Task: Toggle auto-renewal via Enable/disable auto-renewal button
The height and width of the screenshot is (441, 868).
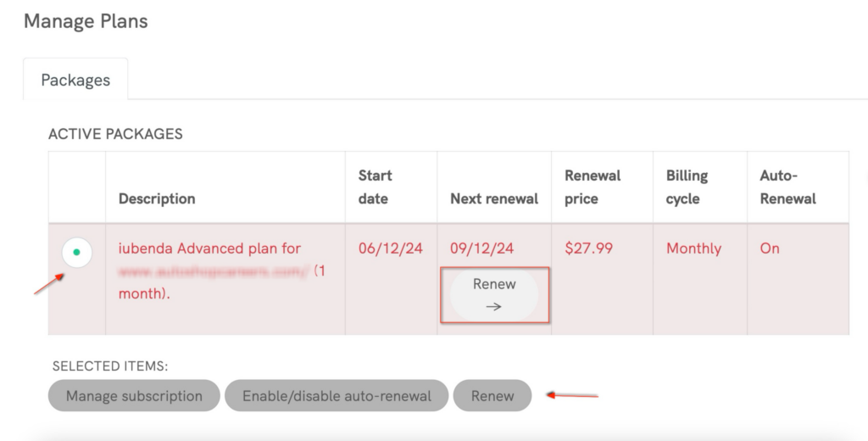Action: tap(337, 396)
